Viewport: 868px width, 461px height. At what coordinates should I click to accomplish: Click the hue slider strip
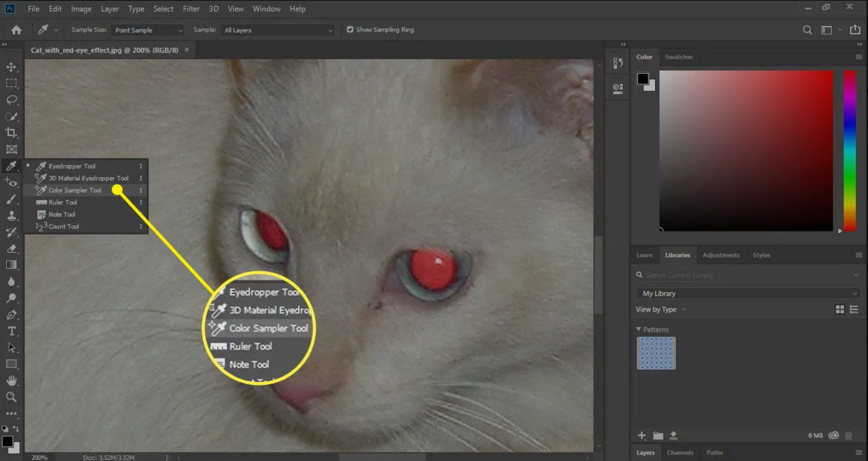point(850,151)
